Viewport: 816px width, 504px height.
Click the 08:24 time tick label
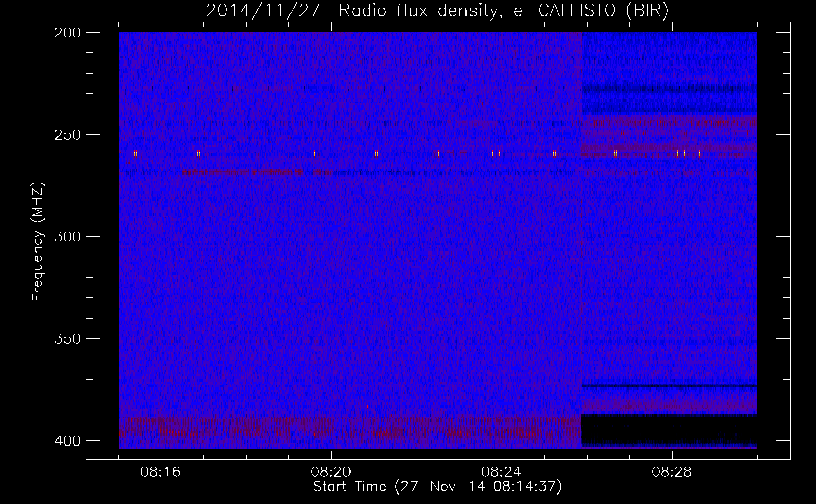[501, 472]
